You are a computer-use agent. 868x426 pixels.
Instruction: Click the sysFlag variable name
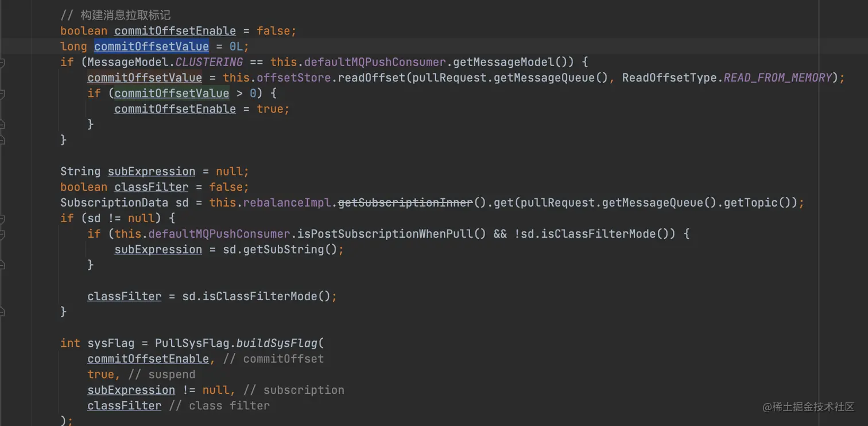[111, 343]
